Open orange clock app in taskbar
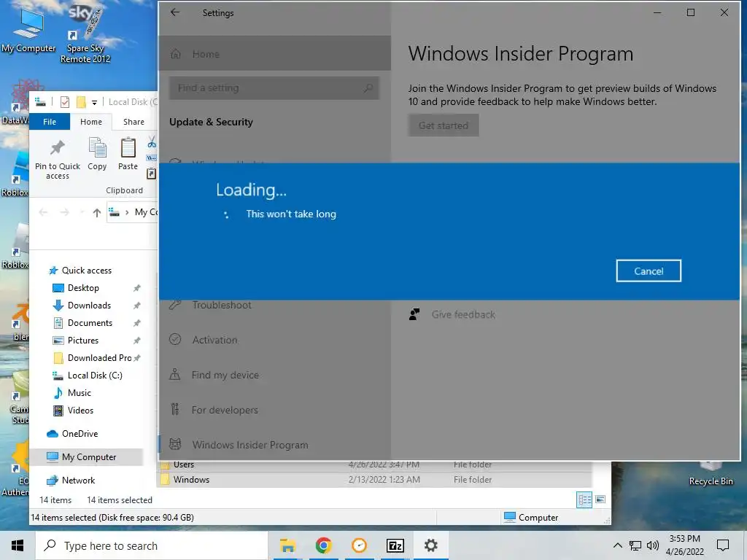 click(x=359, y=545)
